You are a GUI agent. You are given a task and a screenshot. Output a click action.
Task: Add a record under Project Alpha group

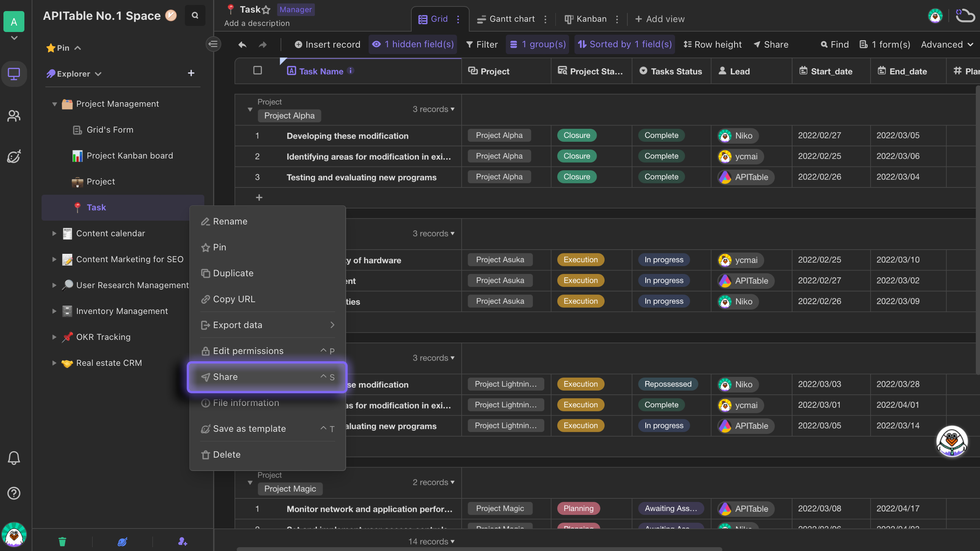(x=259, y=197)
